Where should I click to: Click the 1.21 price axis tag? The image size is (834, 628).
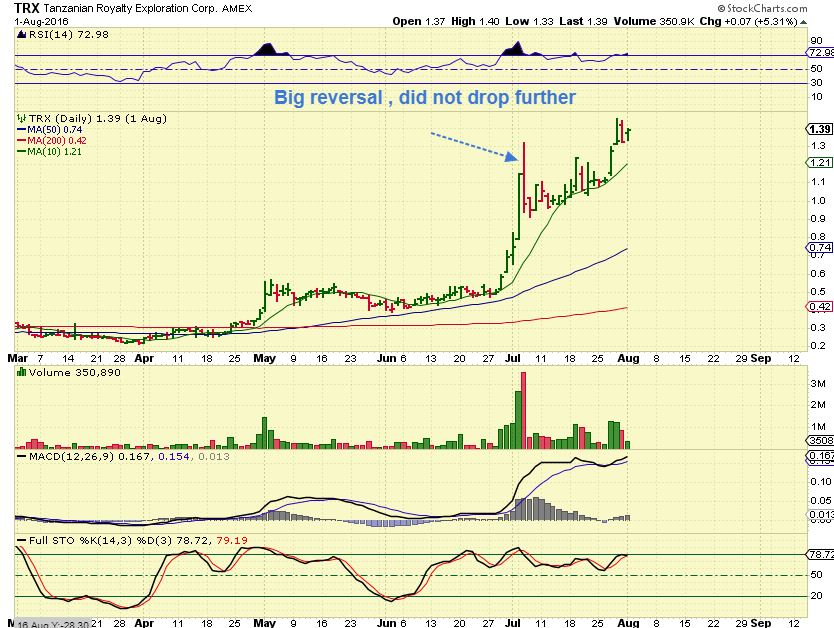[x=820, y=163]
